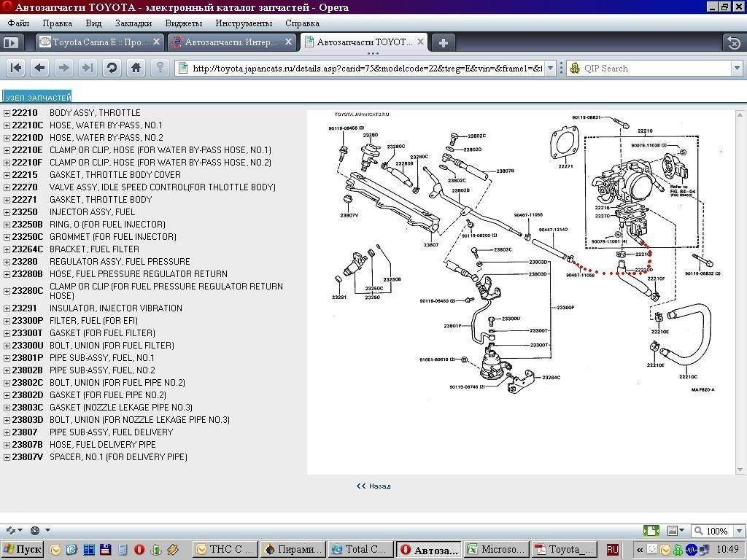Open the QIP Search field dropdown arrow
The height and width of the screenshot is (560, 747).
click(x=736, y=68)
